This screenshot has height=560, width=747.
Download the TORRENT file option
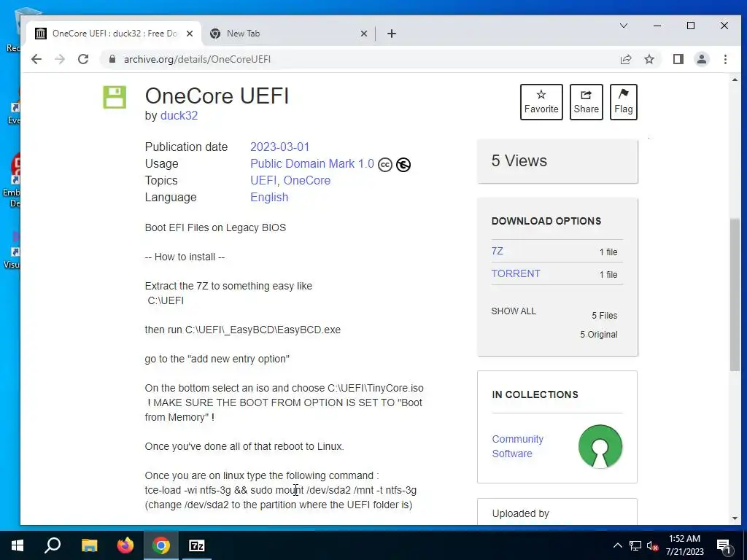click(x=516, y=274)
